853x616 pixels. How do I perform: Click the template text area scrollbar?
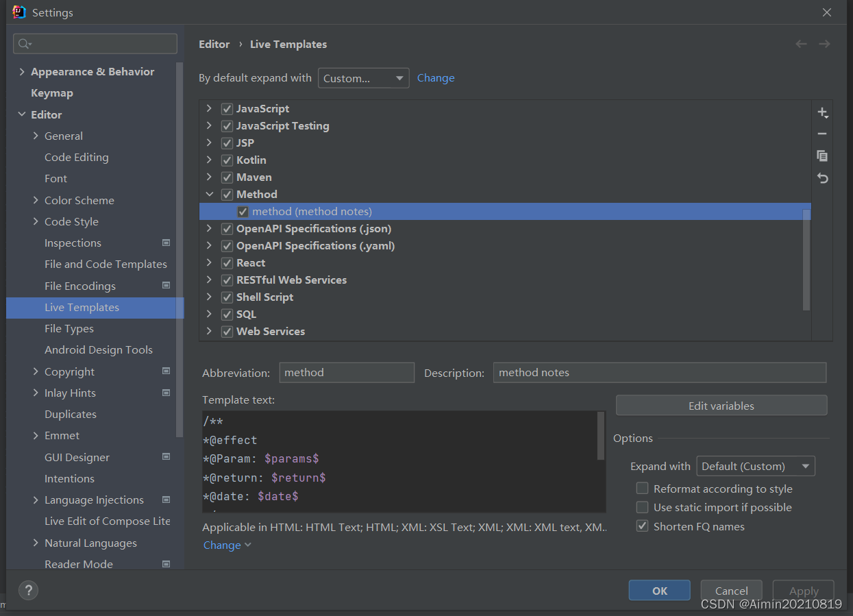point(601,436)
